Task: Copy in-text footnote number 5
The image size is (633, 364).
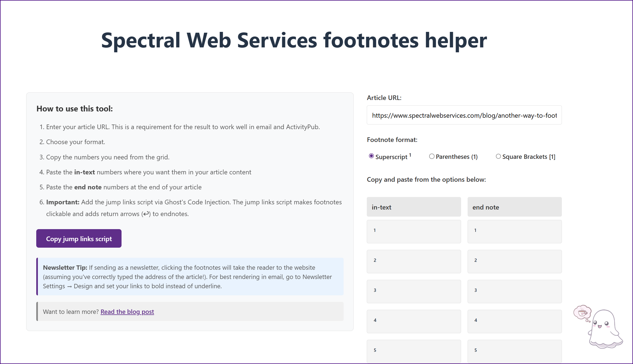Action: point(414,351)
